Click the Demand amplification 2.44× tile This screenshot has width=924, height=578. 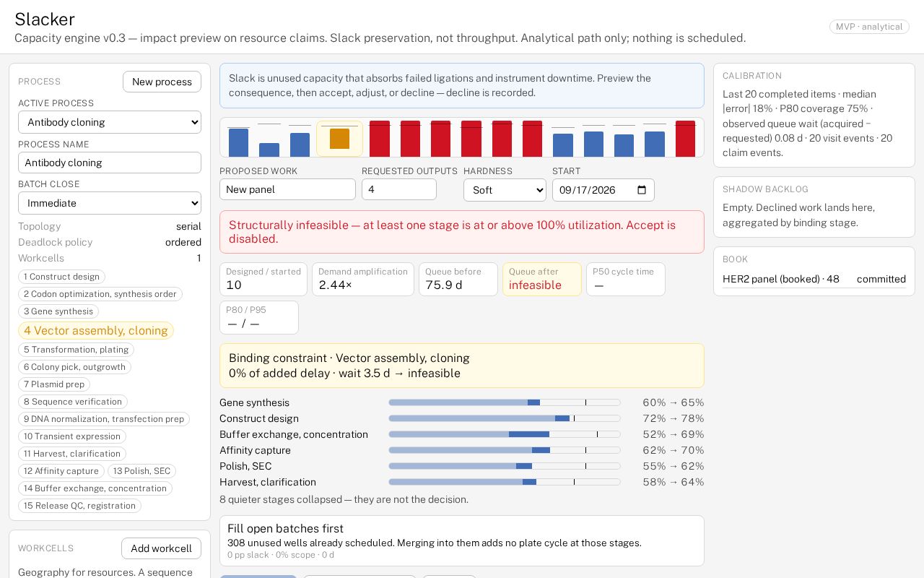click(363, 280)
